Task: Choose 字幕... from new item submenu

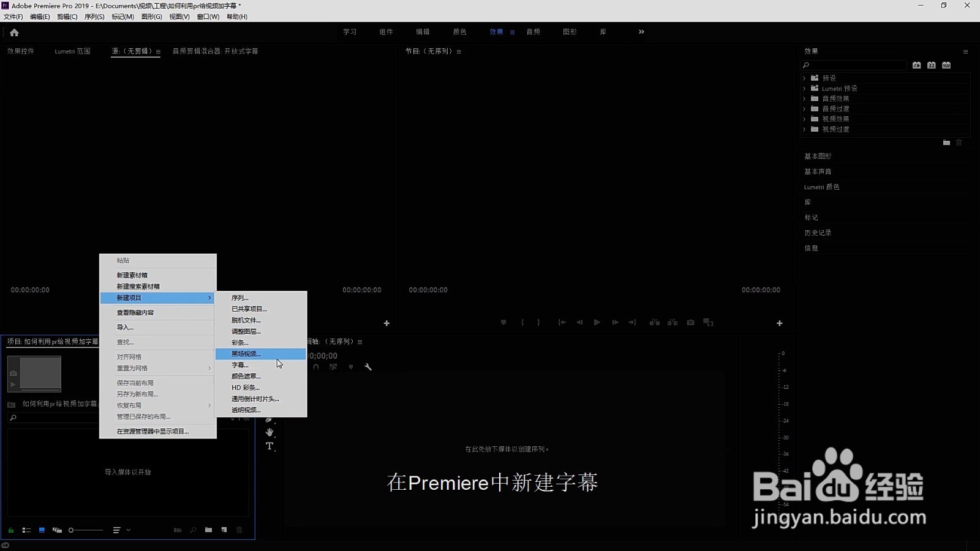Action: tap(261, 365)
